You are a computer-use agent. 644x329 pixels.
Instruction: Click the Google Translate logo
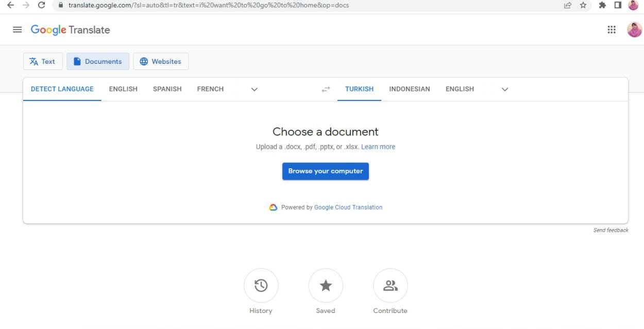[70, 30]
